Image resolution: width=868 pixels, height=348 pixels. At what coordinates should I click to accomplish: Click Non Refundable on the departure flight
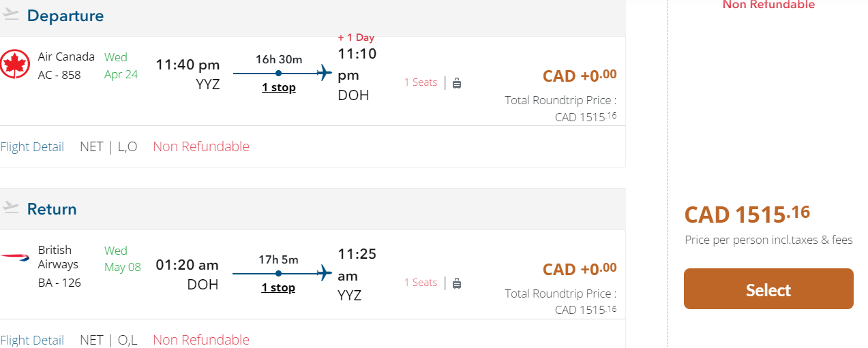point(201,146)
